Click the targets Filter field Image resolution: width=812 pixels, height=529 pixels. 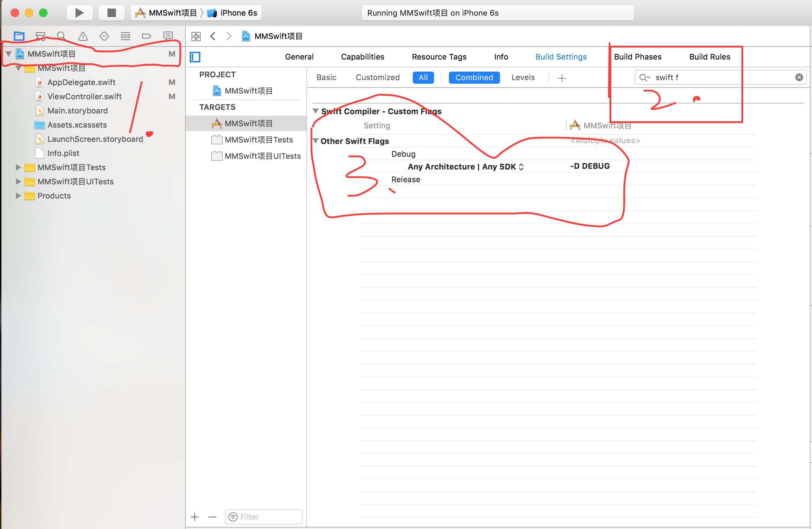coord(264,517)
